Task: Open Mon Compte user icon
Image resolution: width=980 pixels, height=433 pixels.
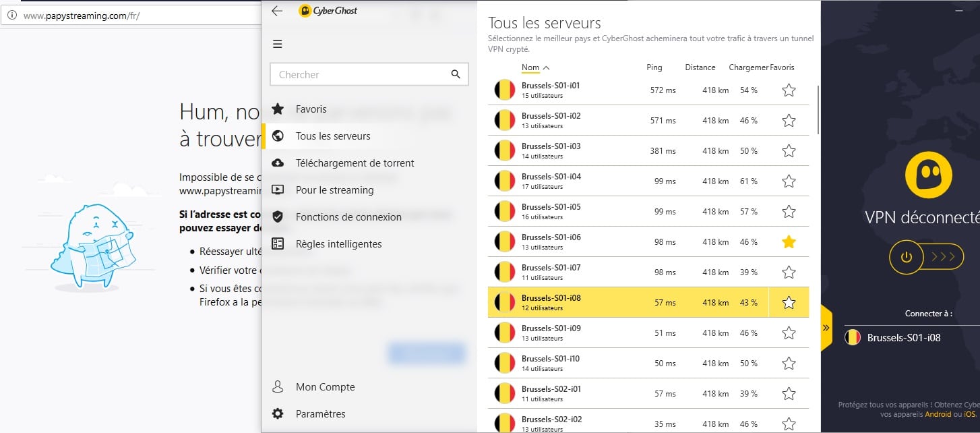Action: 277,387
